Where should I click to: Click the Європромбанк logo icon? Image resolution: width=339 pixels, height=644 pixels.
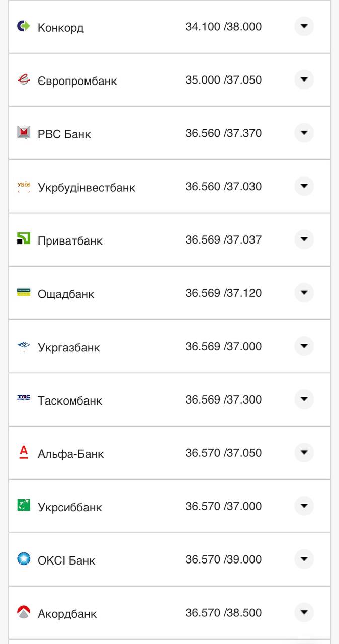(x=24, y=79)
